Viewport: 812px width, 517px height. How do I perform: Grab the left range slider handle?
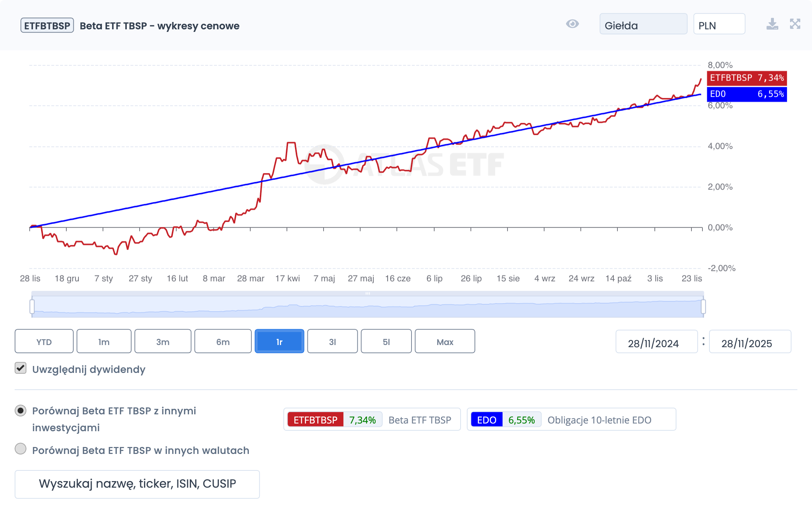click(32, 306)
